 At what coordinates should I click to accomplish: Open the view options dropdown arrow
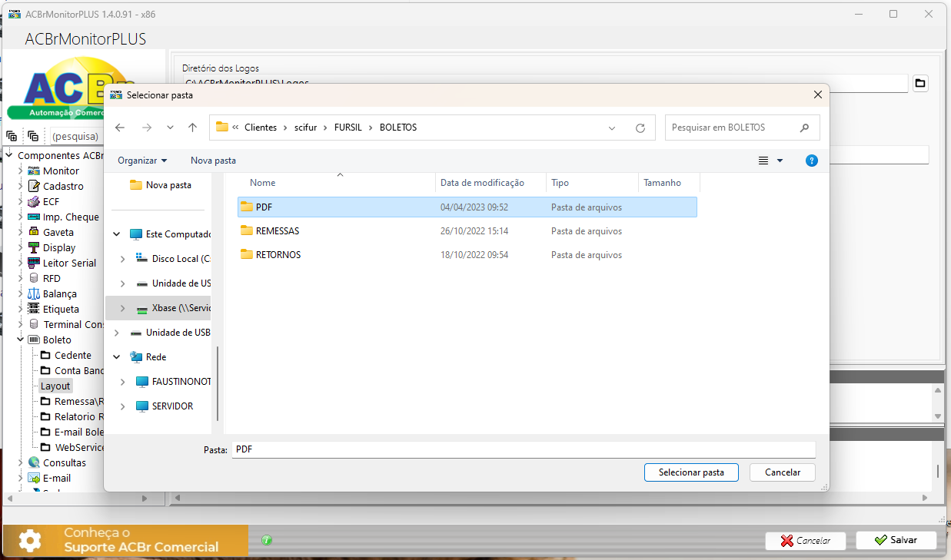[x=780, y=161]
